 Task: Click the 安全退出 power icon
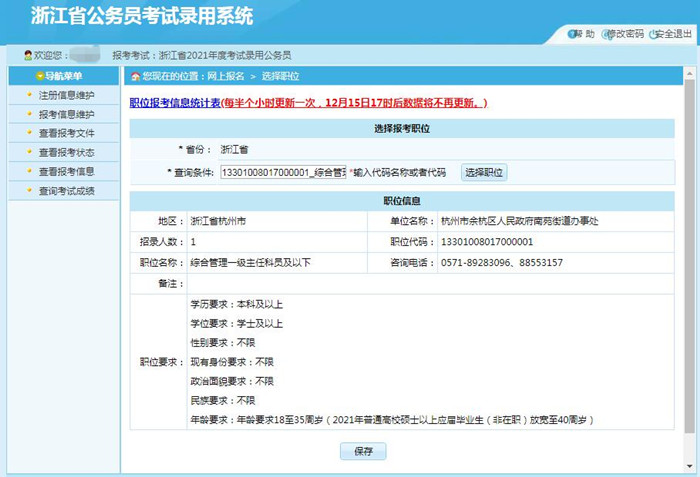[653, 34]
